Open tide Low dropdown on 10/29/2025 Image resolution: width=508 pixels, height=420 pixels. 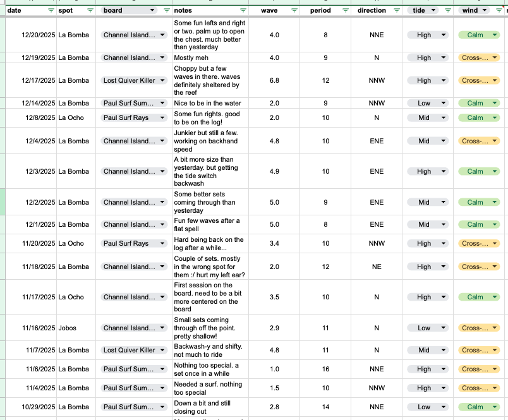tap(444, 407)
